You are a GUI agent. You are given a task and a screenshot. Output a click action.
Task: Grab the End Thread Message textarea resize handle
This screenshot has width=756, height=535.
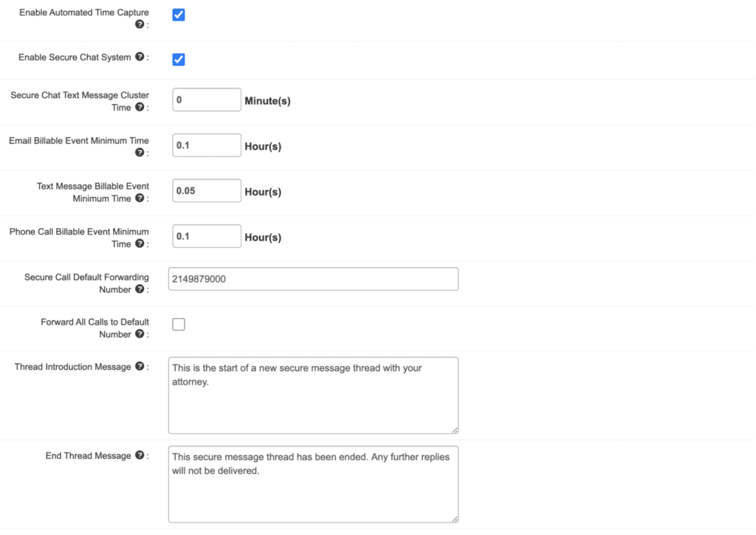pos(455,519)
